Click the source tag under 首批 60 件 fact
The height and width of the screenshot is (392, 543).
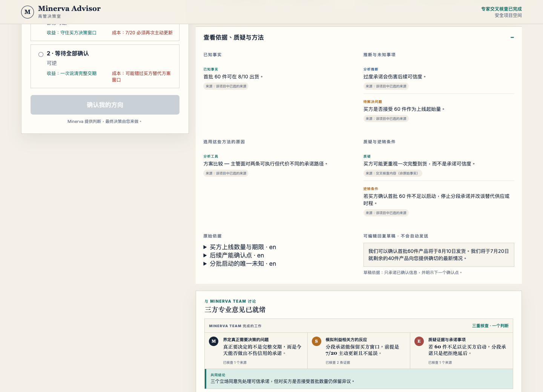(x=226, y=86)
